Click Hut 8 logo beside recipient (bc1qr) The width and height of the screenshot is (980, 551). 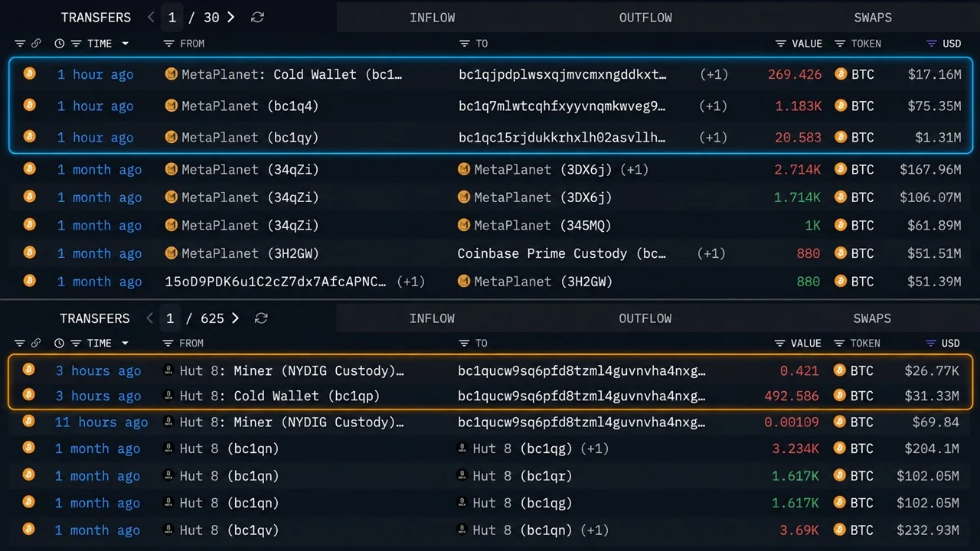(x=462, y=475)
